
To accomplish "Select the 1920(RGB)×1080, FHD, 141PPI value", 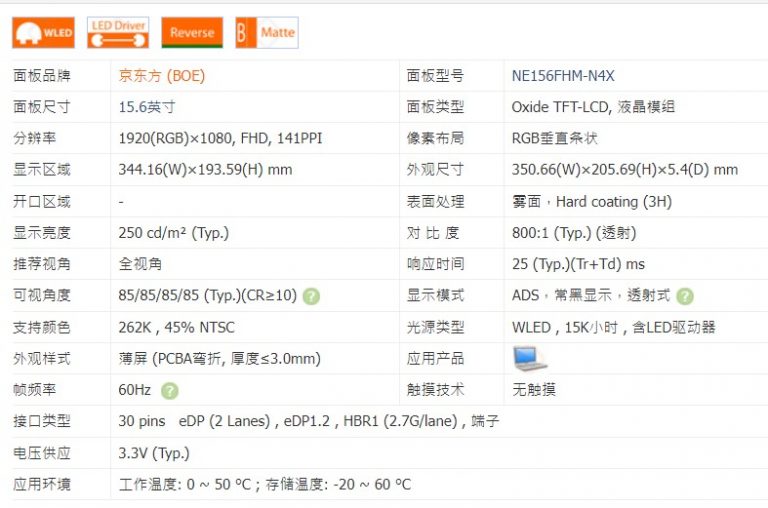I will pyautogui.click(x=220, y=139).
